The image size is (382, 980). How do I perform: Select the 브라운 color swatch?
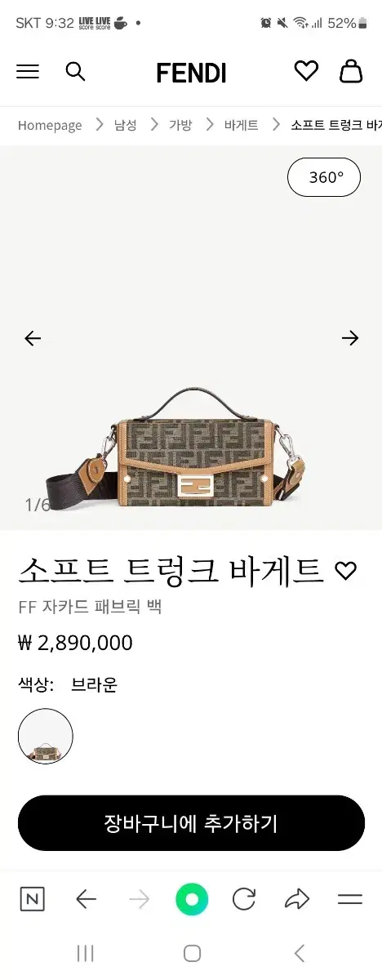tap(46, 736)
